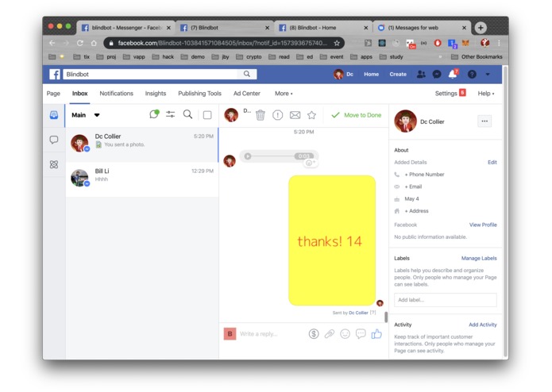This screenshot has height=392, width=552.
Task: Add a Phone Number
Action: [424, 175]
